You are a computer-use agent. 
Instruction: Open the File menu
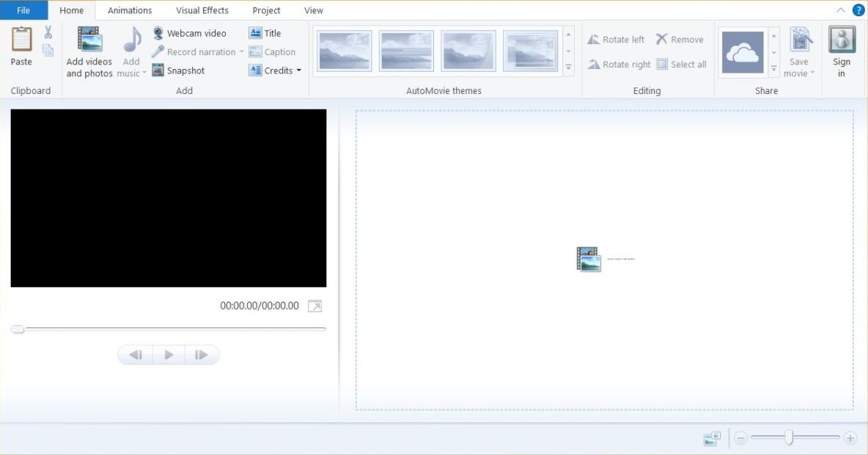[x=23, y=10]
